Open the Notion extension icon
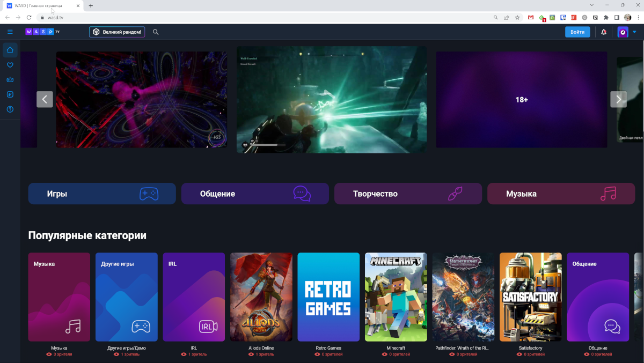 pos(596,17)
